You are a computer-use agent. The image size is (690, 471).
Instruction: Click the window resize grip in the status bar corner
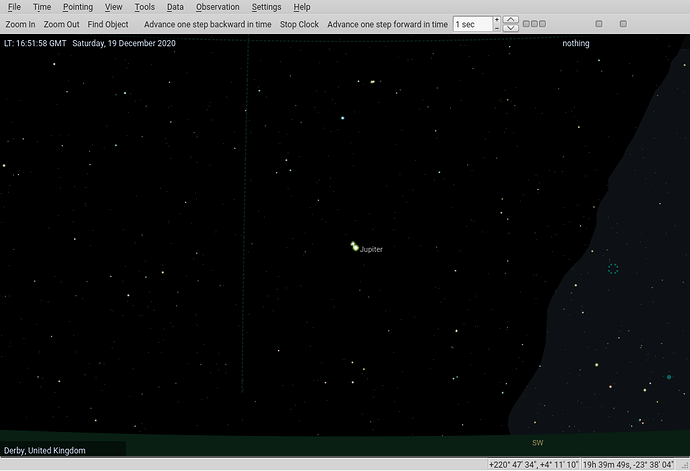coord(685,465)
